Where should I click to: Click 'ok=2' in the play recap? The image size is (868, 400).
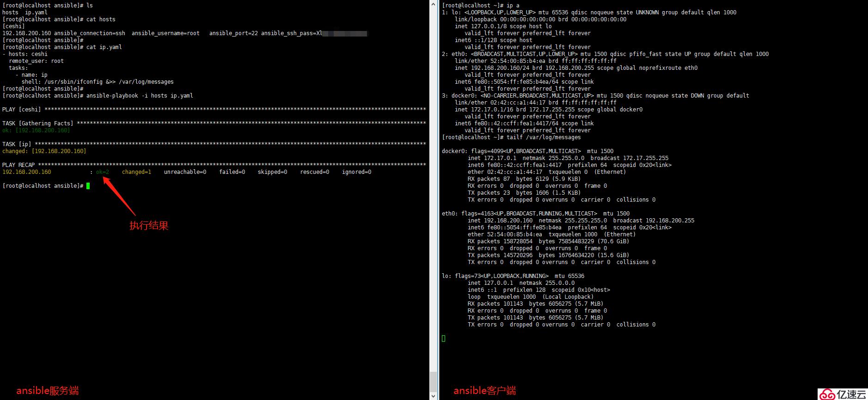point(103,172)
